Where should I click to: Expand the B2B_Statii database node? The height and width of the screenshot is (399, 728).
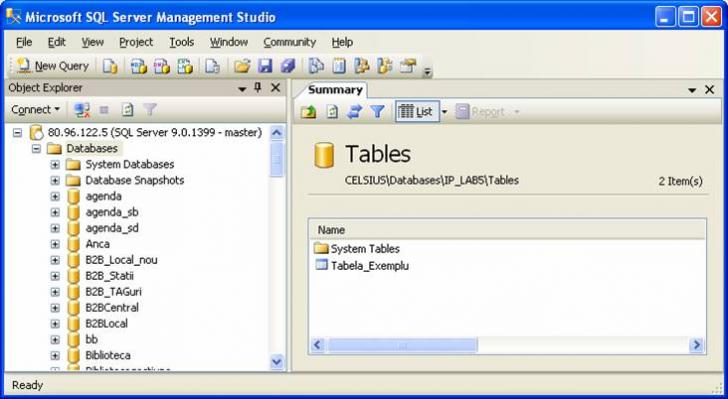coord(55,276)
